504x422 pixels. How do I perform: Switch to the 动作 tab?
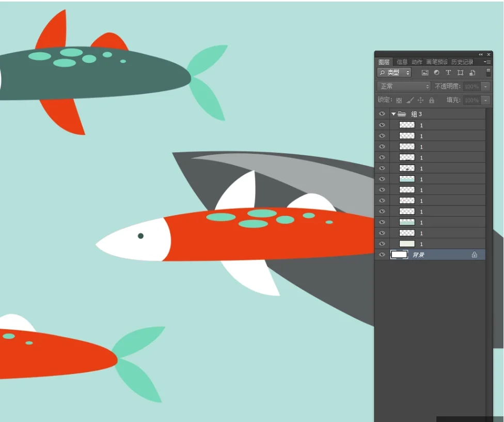tap(417, 62)
